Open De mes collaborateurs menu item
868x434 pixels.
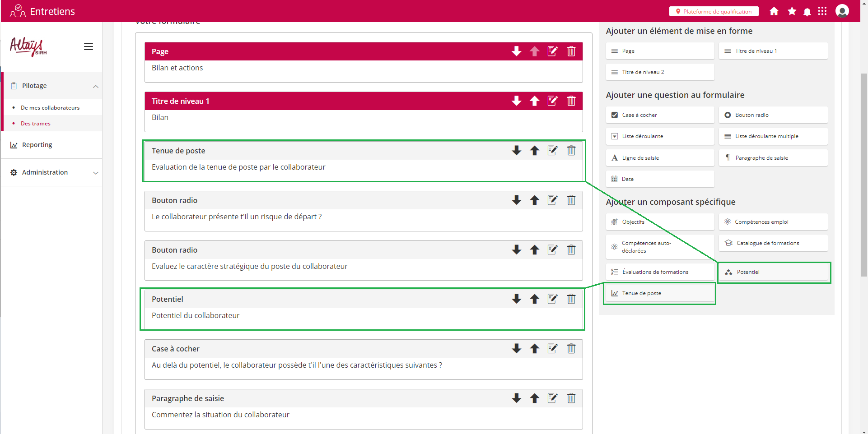(x=50, y=108)
